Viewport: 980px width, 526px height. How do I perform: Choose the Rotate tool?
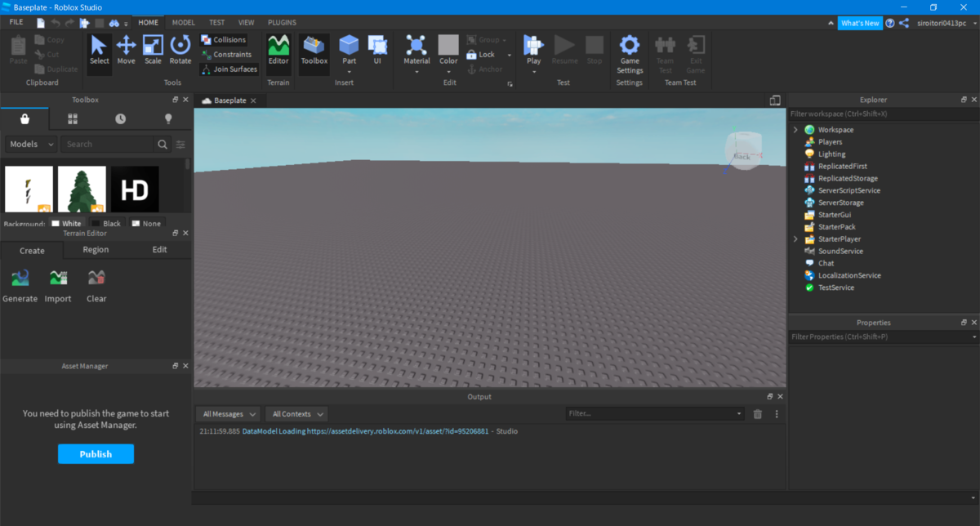(x=180, y=51)
